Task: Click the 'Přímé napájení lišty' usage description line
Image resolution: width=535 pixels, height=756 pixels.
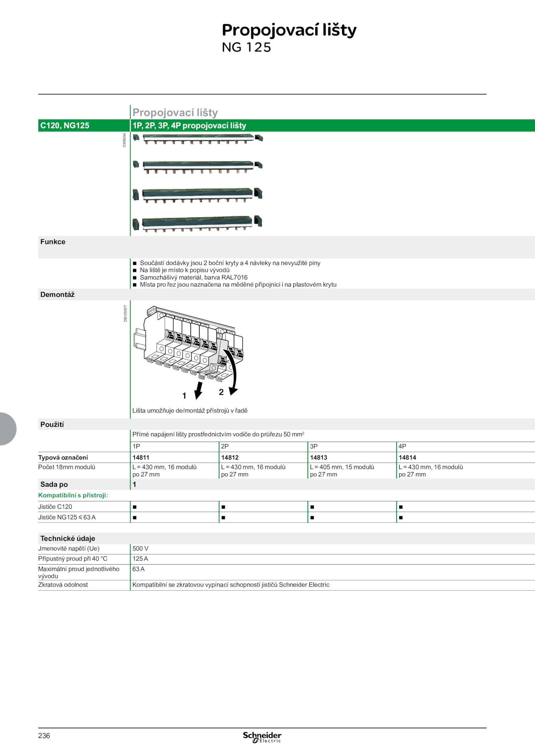Action: pyautogui.click(x=218, y=434)
